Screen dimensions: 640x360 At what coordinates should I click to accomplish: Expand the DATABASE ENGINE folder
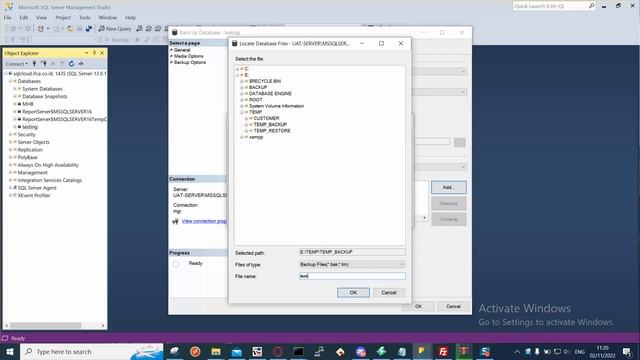point(242,93)
